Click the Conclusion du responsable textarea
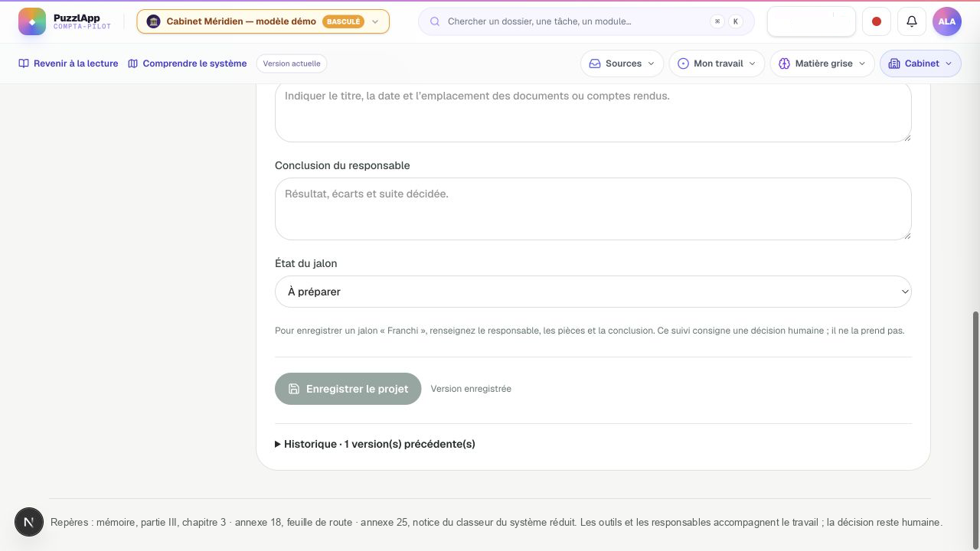Screen dimensions: 980x551 tap(593, 209)
